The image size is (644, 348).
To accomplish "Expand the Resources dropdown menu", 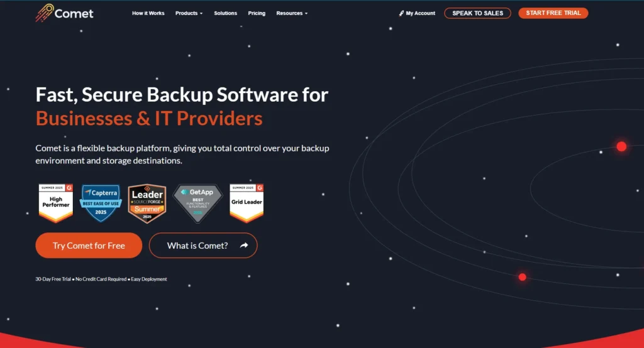I will tap(292, 13).
